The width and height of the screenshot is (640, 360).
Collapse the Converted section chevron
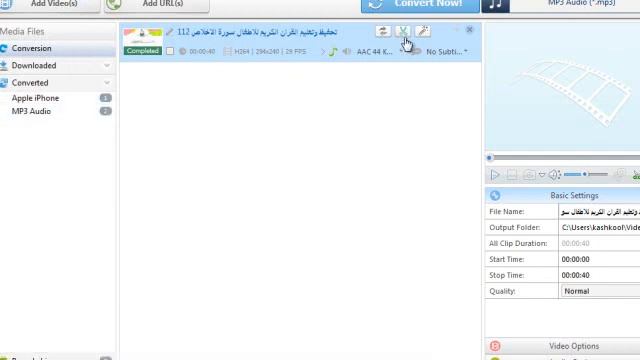(107, 82)
